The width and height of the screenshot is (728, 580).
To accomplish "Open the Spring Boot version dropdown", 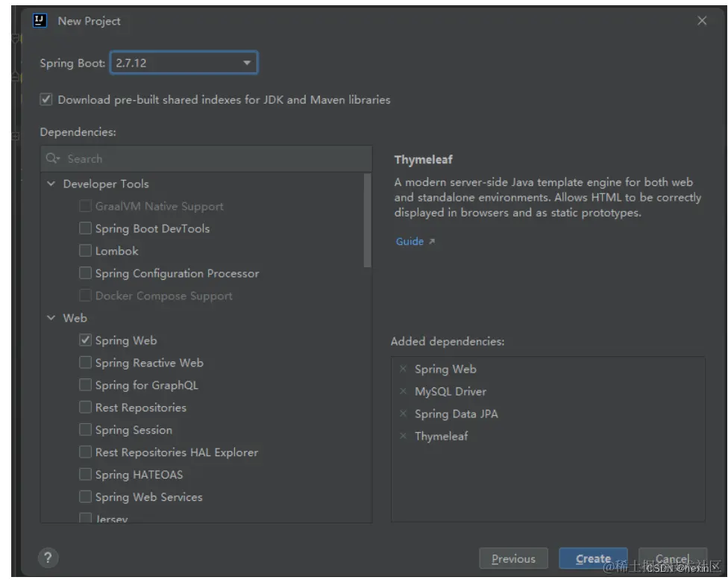I will 183,62.
